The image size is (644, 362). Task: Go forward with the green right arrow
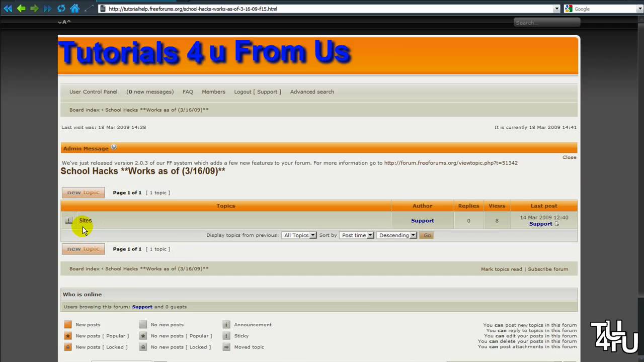coord(34,9)
